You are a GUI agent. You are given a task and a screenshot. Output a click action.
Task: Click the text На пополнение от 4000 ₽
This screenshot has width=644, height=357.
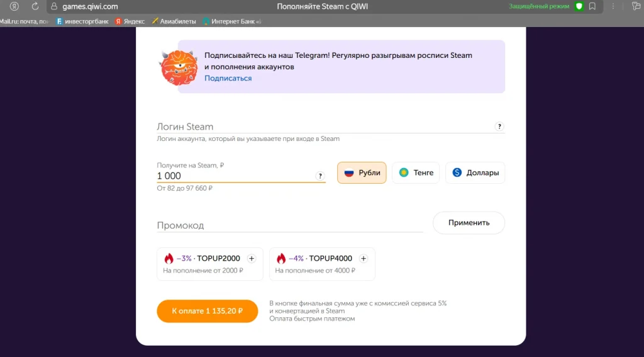pos(315,271)
